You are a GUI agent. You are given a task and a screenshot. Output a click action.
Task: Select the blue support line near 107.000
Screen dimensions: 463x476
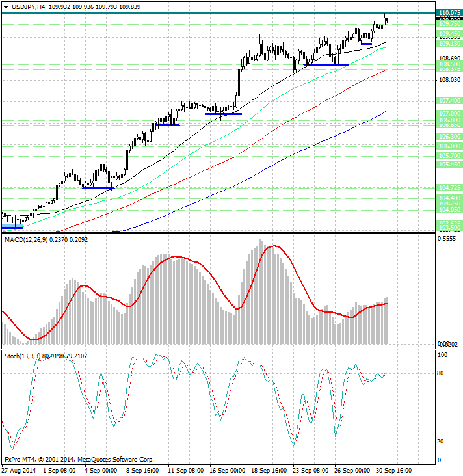pyautogui.click(x=224, y=114)
